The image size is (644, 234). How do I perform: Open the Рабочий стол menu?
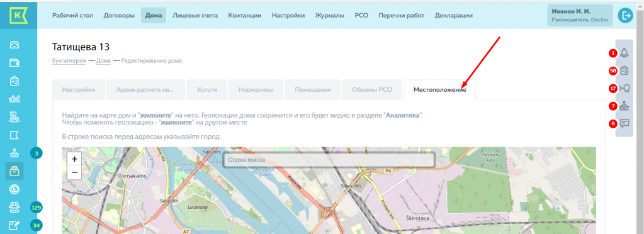tap(72, 16)
